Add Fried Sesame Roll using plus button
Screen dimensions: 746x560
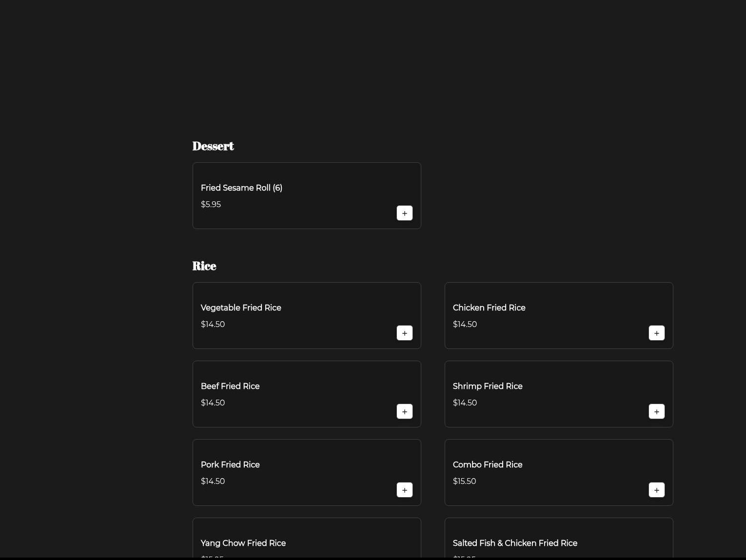tap(404, 213)
